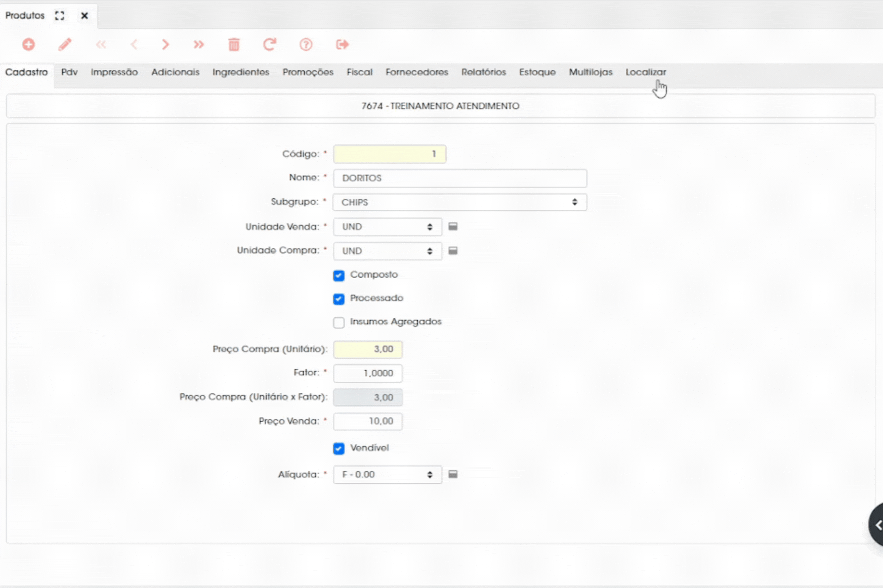The image size is (883, 588).
Task: Click the refresh reload icon
Action: 269,44
